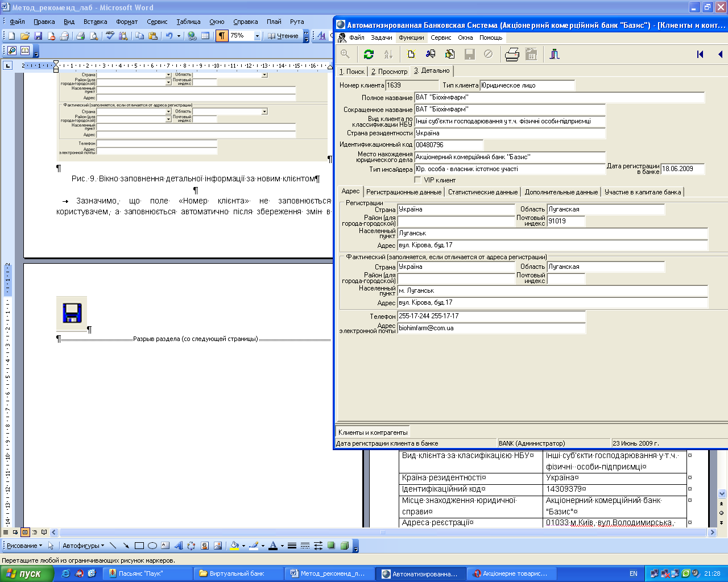The width and height of the screenshot is (728, 582).
Task: Click the New document icon in Word
Action: click(x=12, y=36)
